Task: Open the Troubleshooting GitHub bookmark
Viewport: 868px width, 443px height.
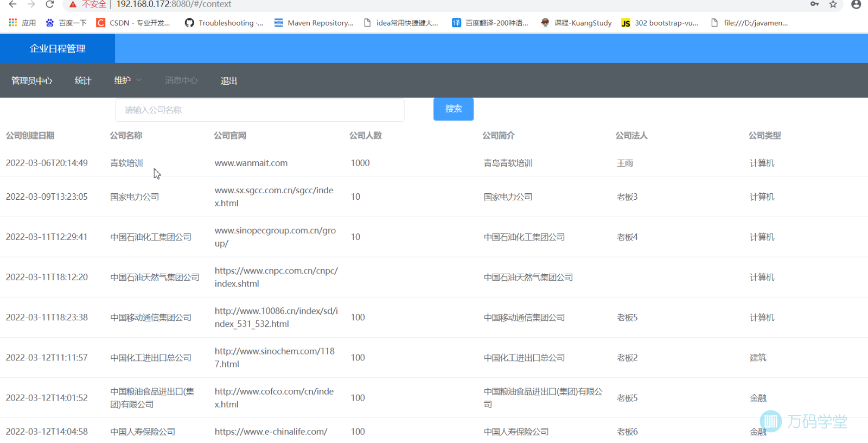Action: (224, 23)
